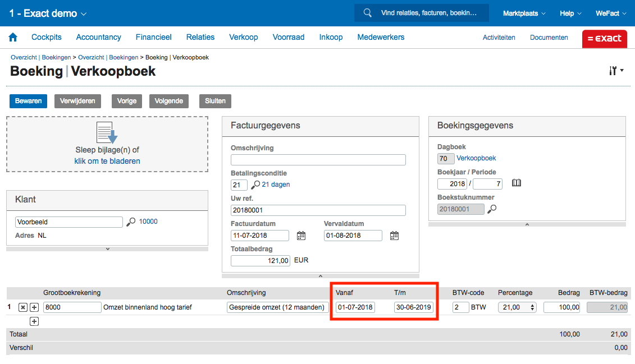Collapse the Factuurgegevens panel with the chevron

(320, 276)
